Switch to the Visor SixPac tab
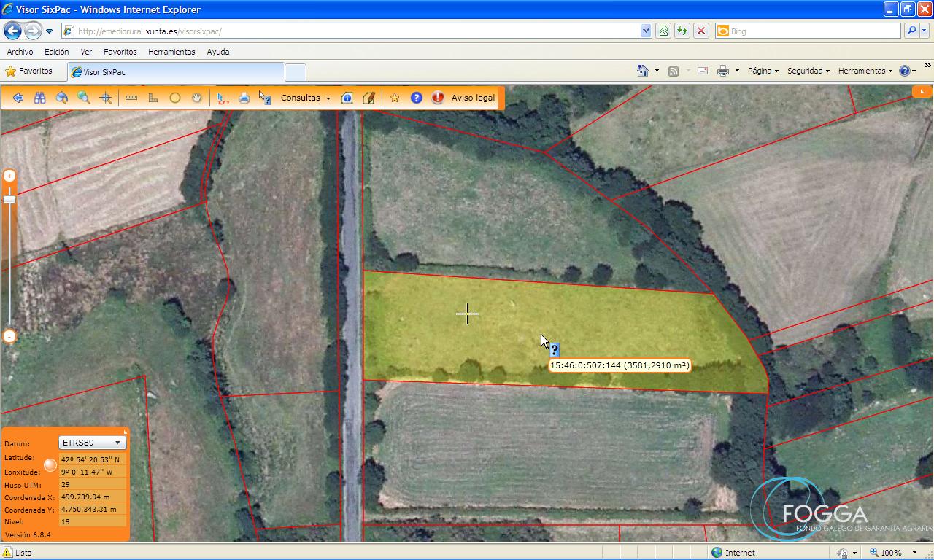934x560 pixels. (x=175, y=72)
